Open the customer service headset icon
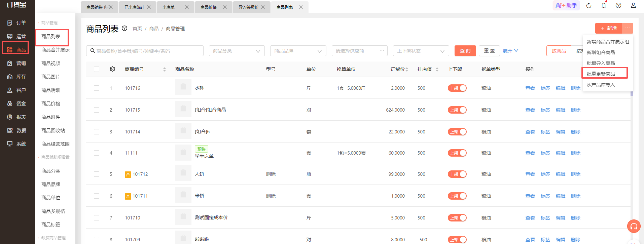Screen dimensions: 644x244 pyautogui.click(x=634, y=226)
